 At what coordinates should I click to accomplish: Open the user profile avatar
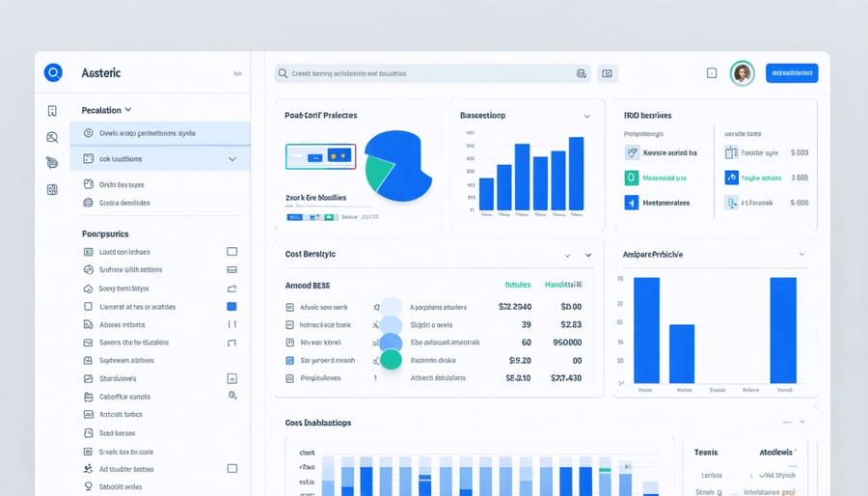tap(742, 73)
